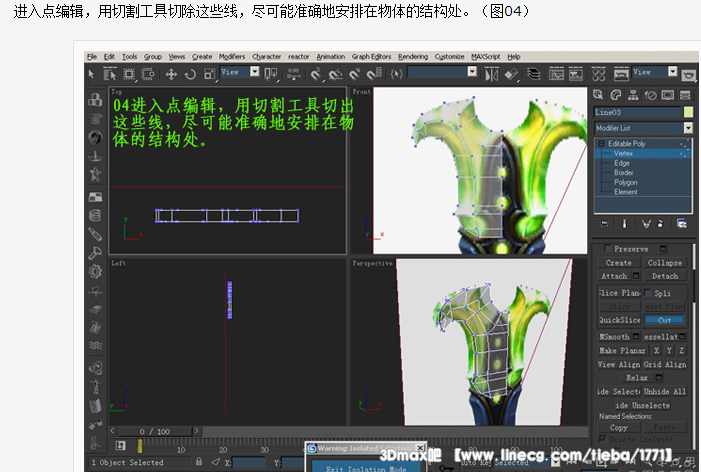Toggle Percent Snap icon
Screen dimensions: 701x472
[x=355, y=74]
